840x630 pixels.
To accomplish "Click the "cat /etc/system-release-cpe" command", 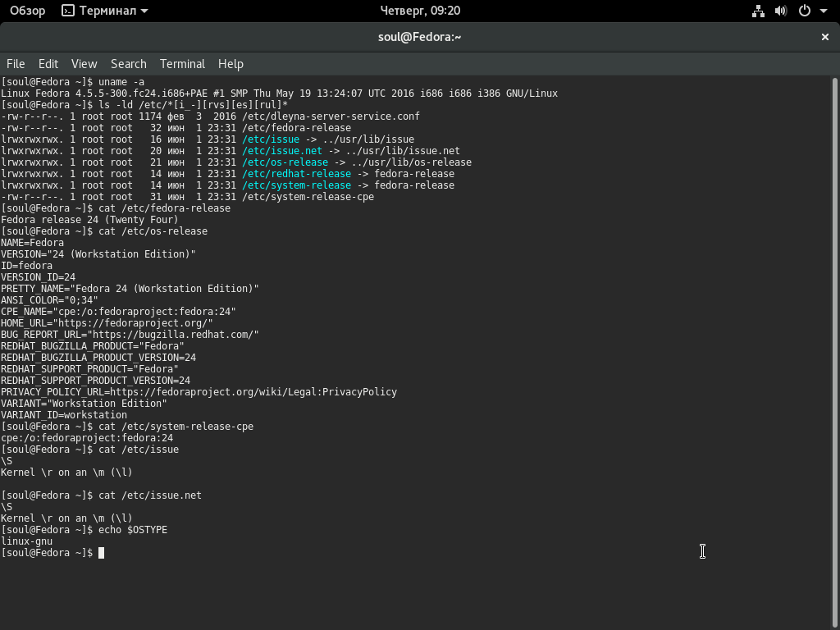I will click(x=176, y=427).
